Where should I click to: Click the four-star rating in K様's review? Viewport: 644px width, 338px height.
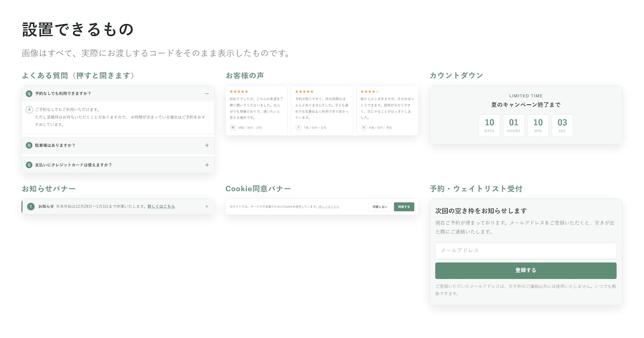click(370, 92)
